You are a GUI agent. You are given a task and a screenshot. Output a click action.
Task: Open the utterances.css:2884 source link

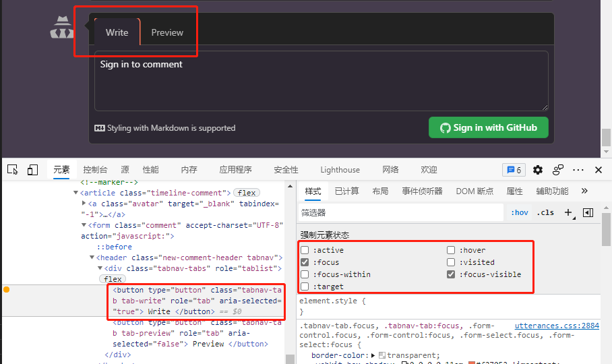click(557, 326)
